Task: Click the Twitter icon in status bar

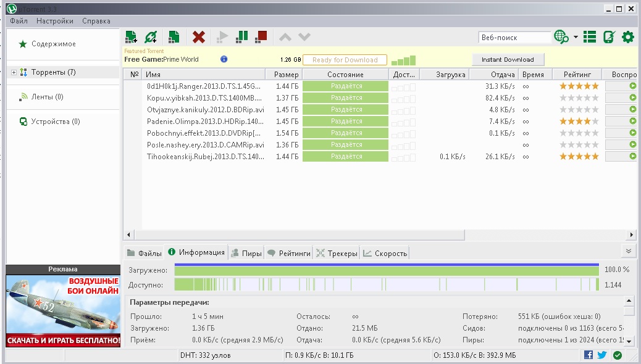Action: pos(602,355)
